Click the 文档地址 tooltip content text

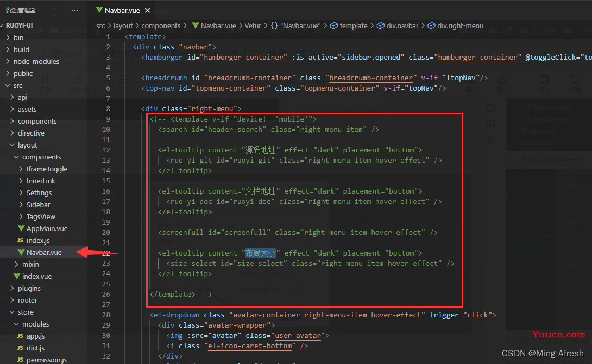point(261,191)
